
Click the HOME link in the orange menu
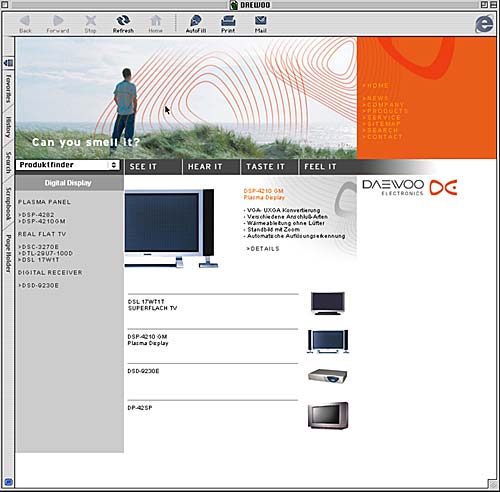coord(376,86)
